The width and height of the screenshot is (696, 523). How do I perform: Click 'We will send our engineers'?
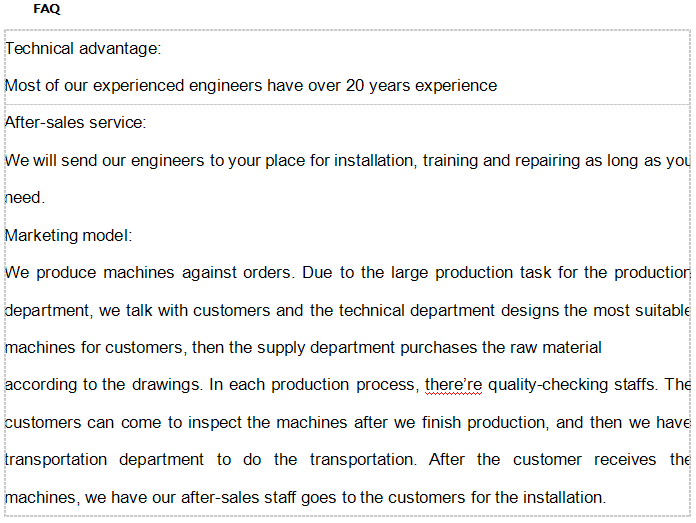point(105,161)
